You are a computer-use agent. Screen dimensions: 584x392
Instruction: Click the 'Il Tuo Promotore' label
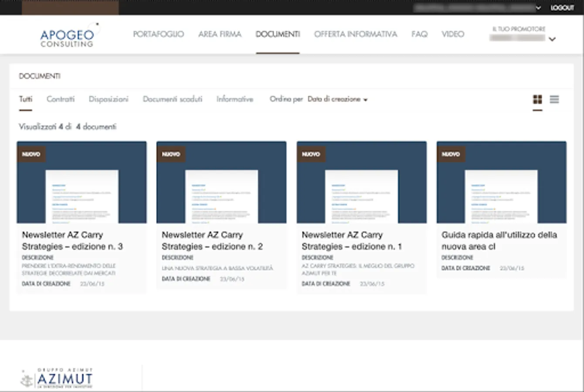click(519, 29)
